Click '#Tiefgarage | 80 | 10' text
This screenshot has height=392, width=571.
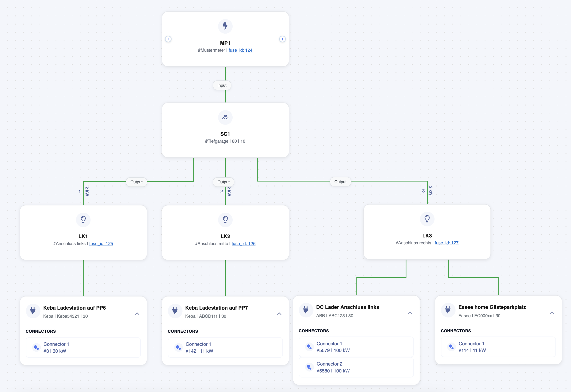coord(225,141)
